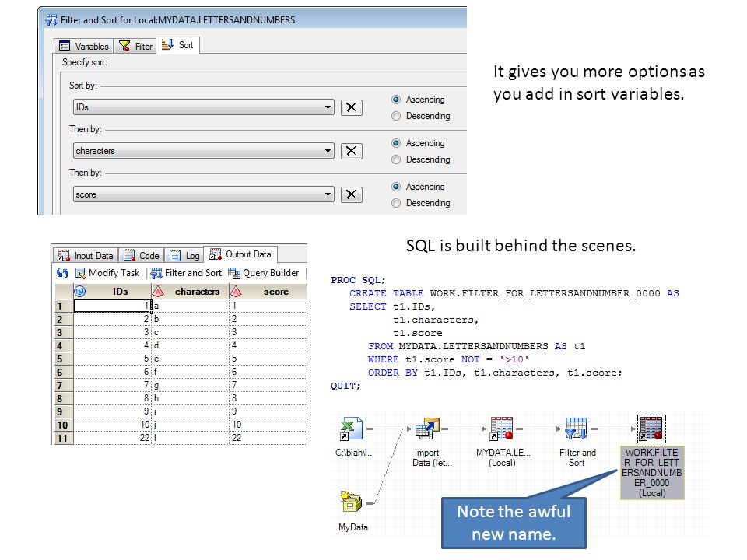The height and width of the screenshot is (560, 747).
Task: Click the IDs column header
Action: click(112, 292)
